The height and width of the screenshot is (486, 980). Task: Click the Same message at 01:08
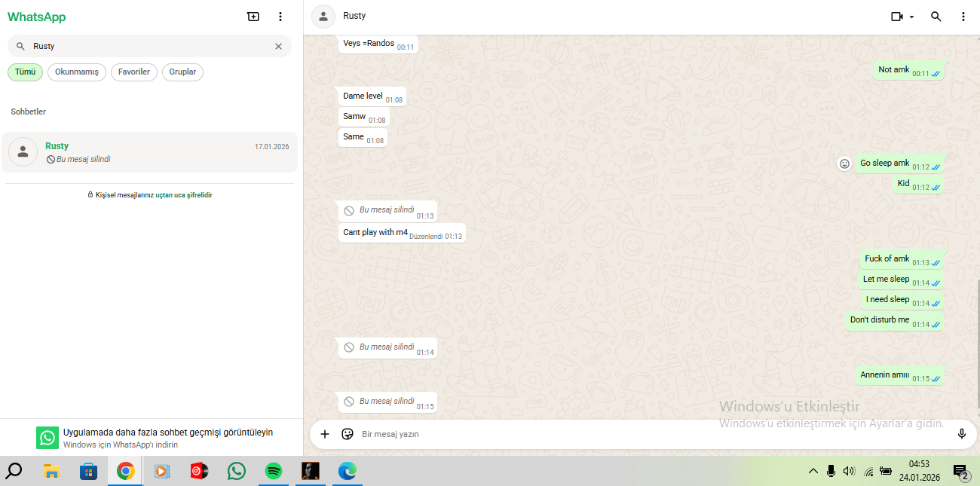[363, 137]
